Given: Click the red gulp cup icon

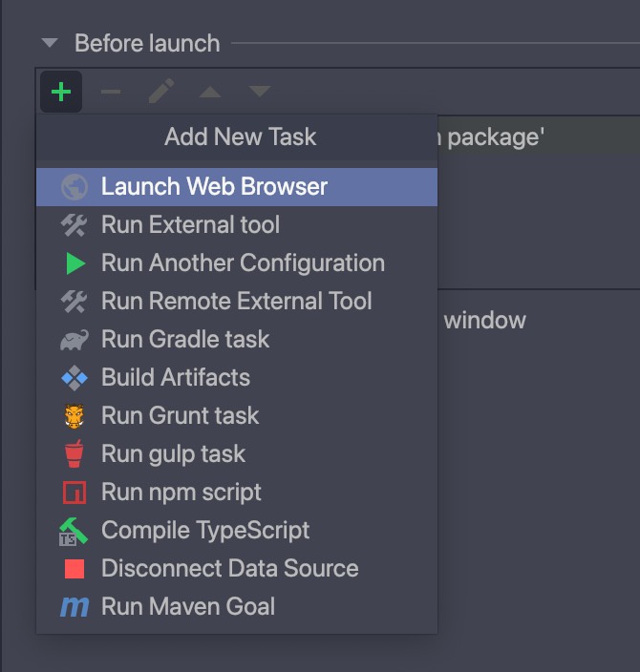Looking at the screenshot, I should pyautogui.click(x=74, y=453).
